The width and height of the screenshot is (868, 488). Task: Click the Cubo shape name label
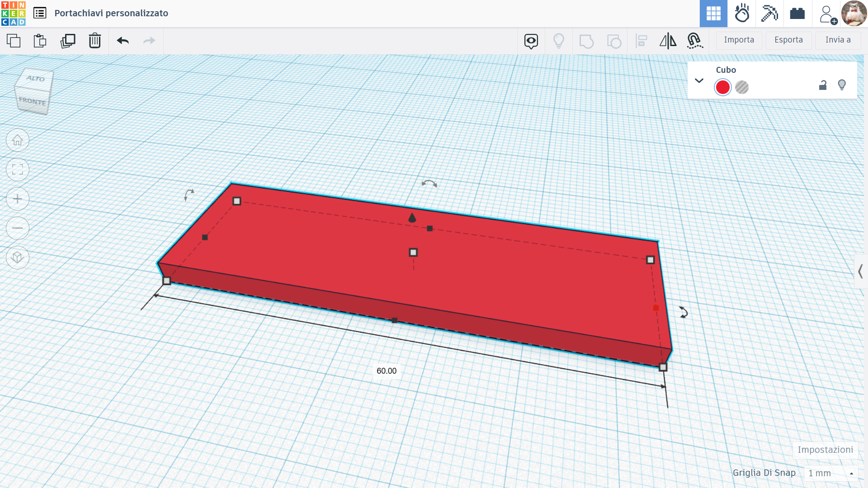(x=726, y=70)
